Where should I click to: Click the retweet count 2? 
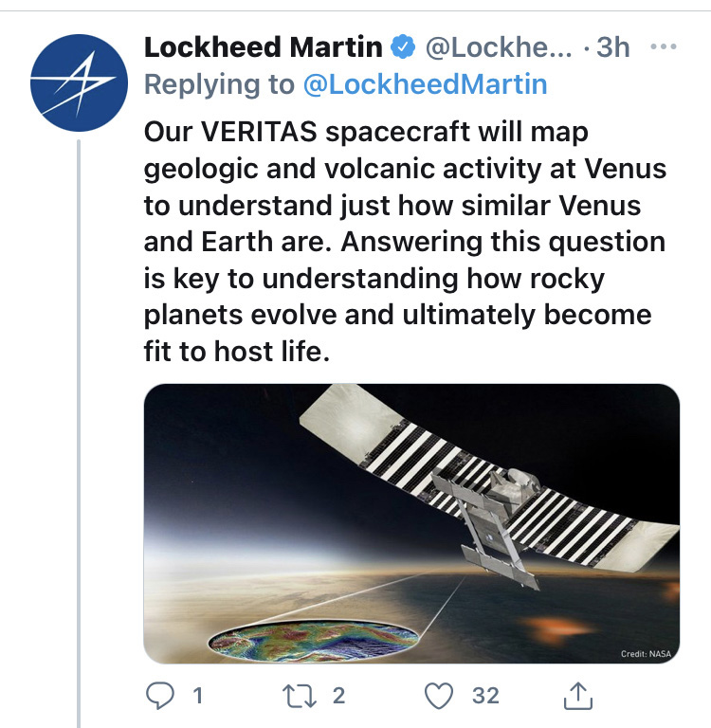coord(339,696)
